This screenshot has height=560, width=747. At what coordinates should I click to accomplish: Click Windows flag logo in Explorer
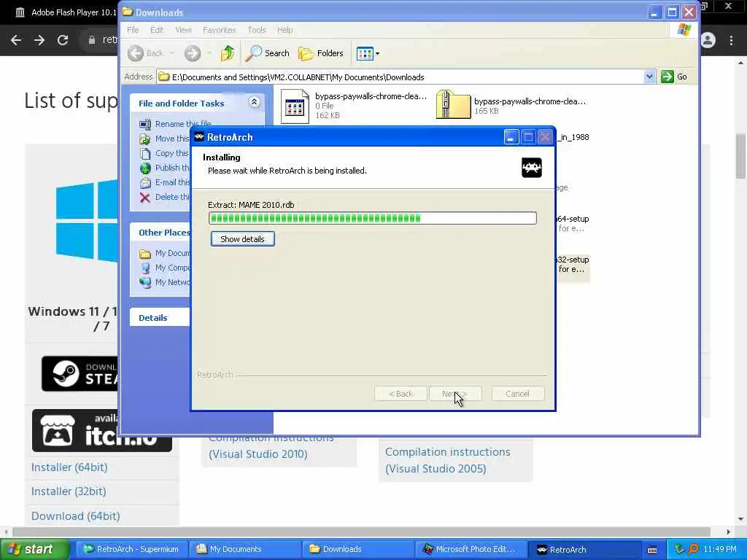[684, 29]
